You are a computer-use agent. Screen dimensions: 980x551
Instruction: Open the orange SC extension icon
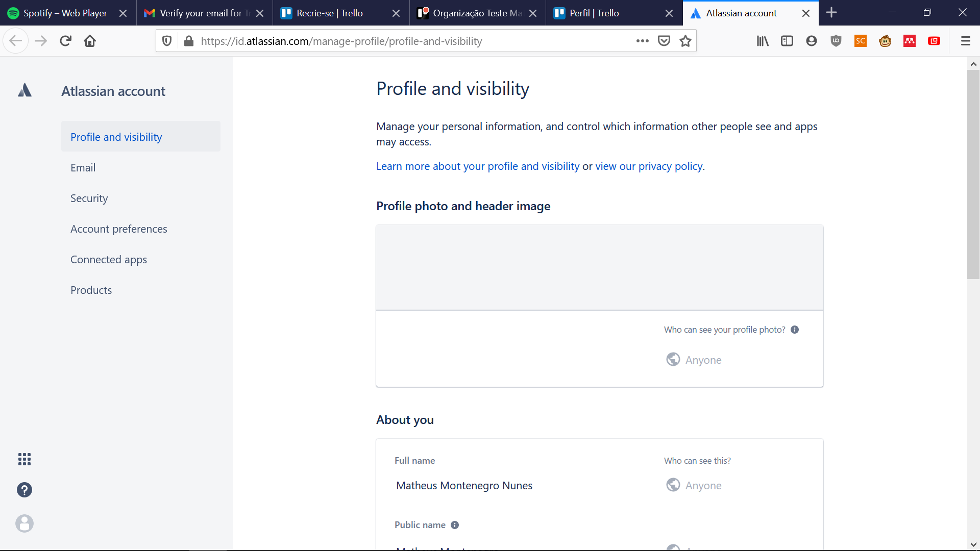coord(861,41)
